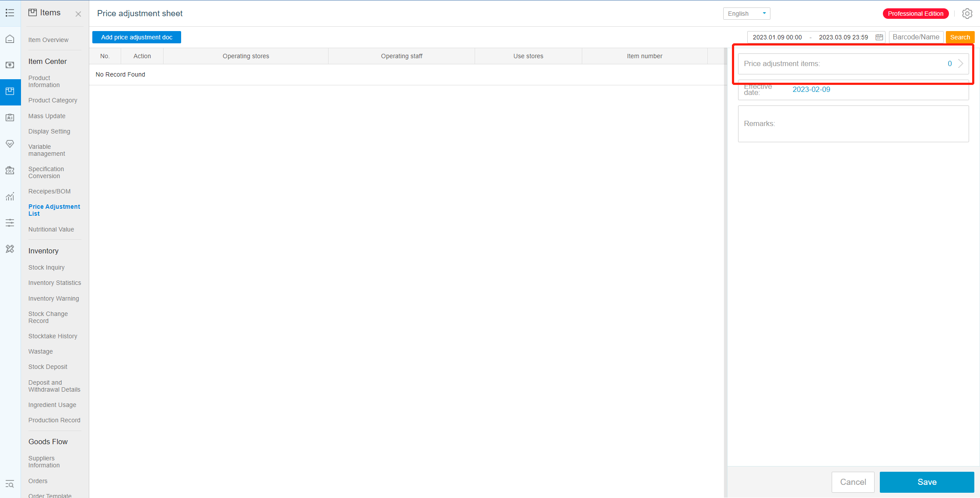Open the Effective date 2023-02-09 picker
This screenshot has height=498, width=980.
pos(811,89)
